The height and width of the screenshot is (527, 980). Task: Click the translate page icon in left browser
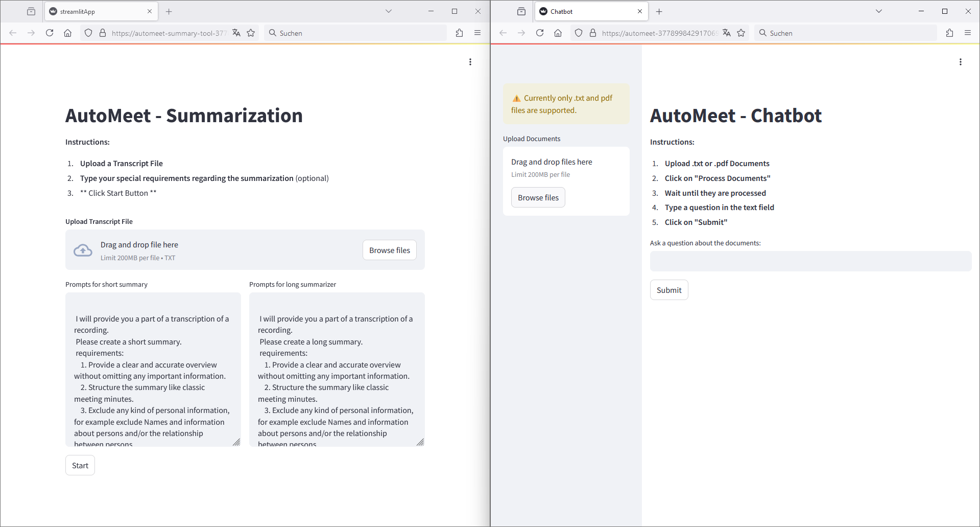tap(236, 33)
